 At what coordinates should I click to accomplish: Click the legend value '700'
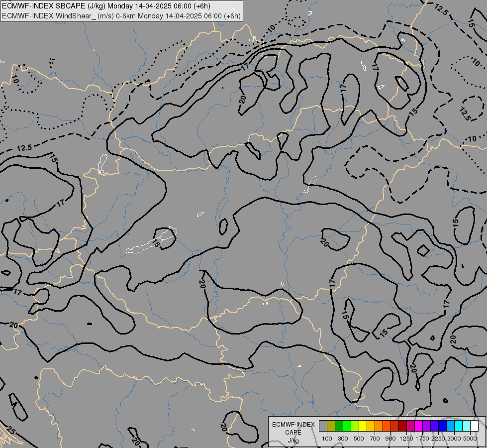coord(375,439)
